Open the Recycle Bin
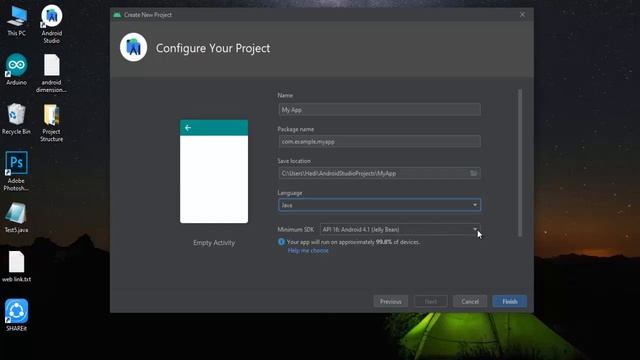 click(16, 119)
